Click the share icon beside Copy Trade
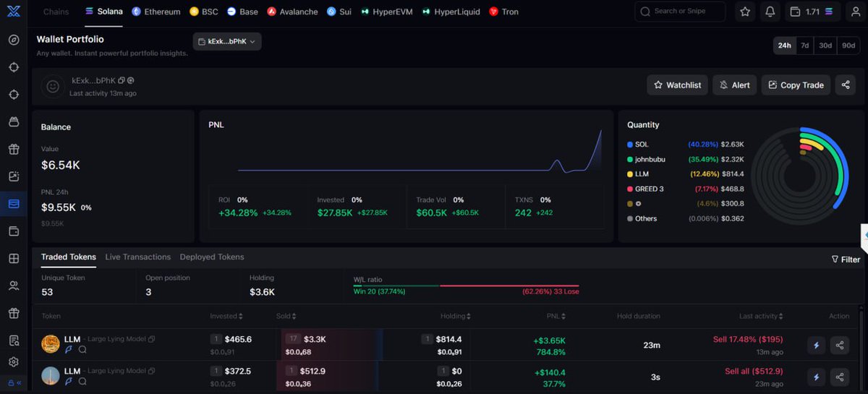Viewport: 868px width, 394px height. (846, 85)
